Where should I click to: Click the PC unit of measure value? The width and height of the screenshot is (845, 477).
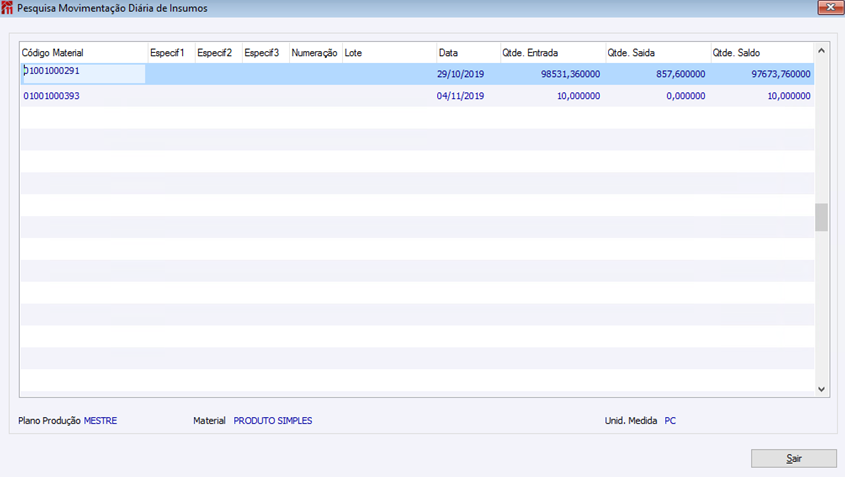click(x=670, y=420)
